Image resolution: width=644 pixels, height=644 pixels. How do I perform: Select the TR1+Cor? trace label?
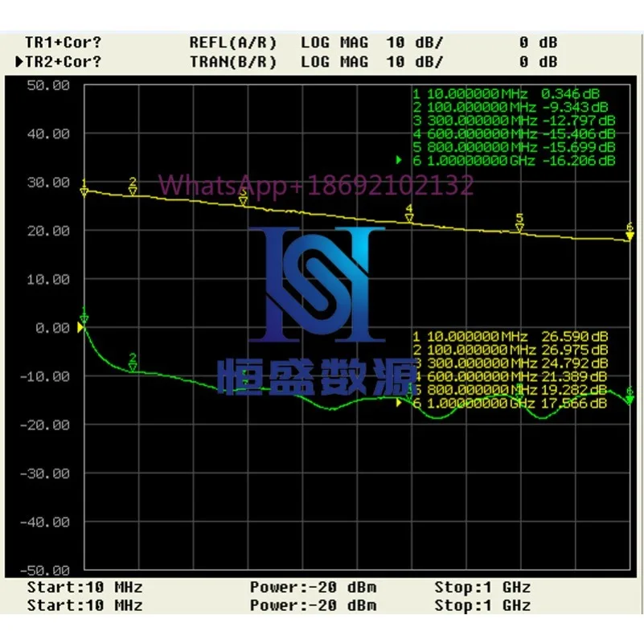(63, 43)
